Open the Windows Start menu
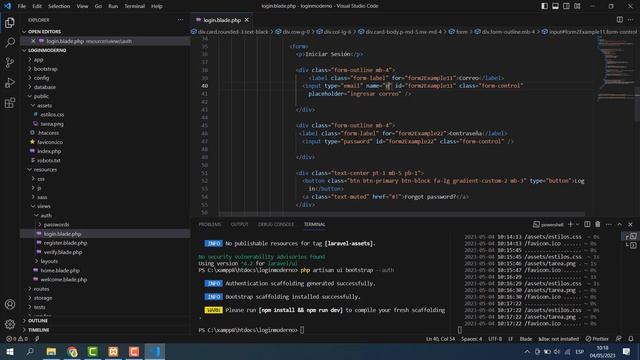The width and height of the screenshot is (640, 360). [x=10, y=351]
